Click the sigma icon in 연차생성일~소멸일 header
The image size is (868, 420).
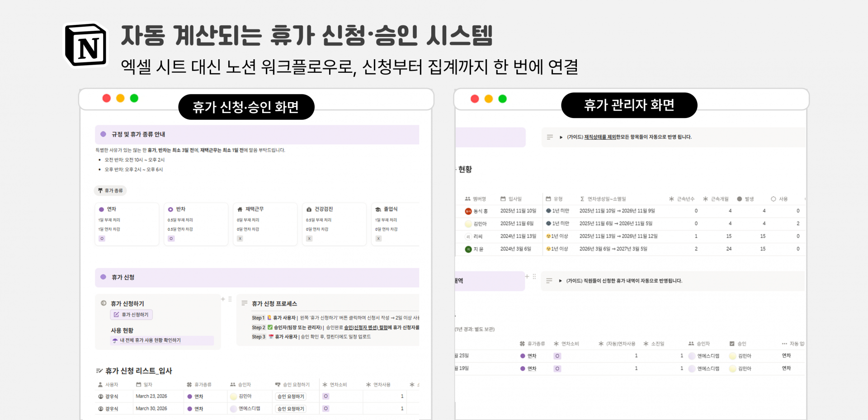[582, 199]
